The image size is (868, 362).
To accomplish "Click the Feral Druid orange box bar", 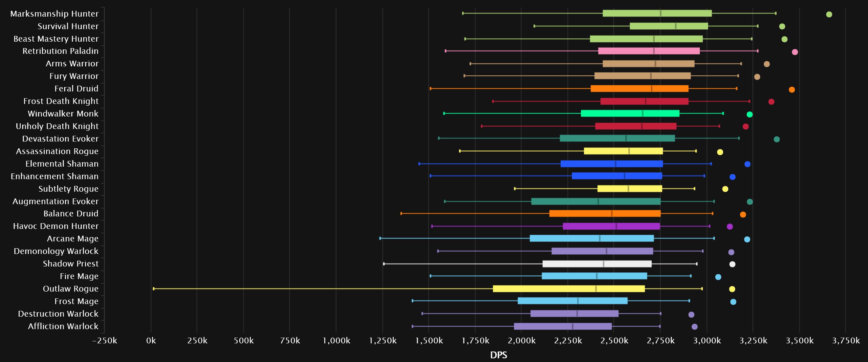I will [639, 89].
